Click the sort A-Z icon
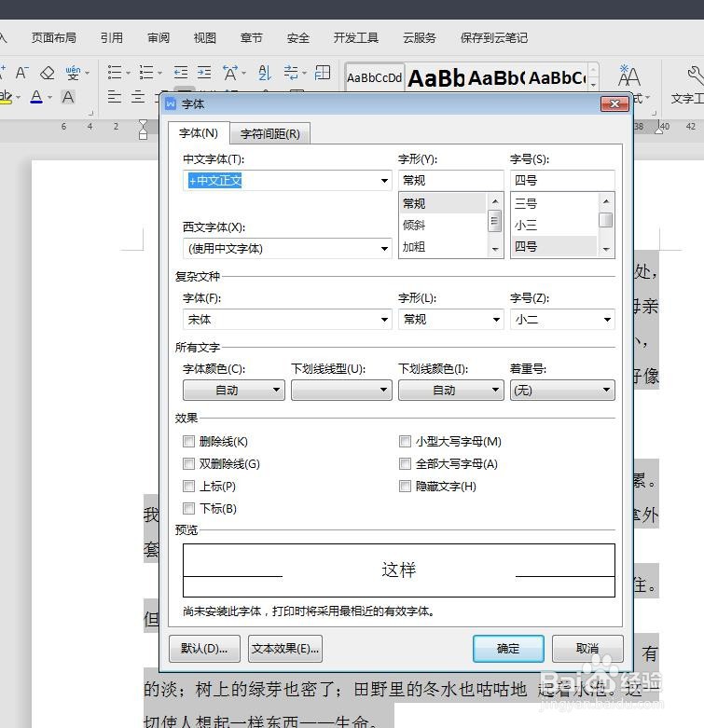 [265, 73]
